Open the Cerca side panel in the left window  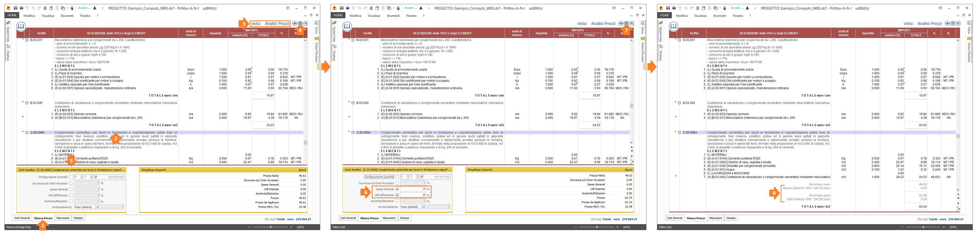[316, 27]
